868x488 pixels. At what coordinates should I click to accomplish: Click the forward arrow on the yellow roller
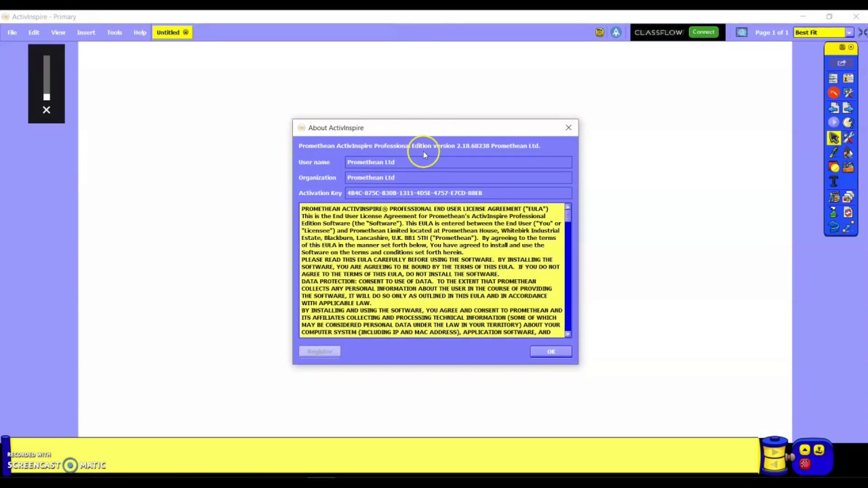775,452
